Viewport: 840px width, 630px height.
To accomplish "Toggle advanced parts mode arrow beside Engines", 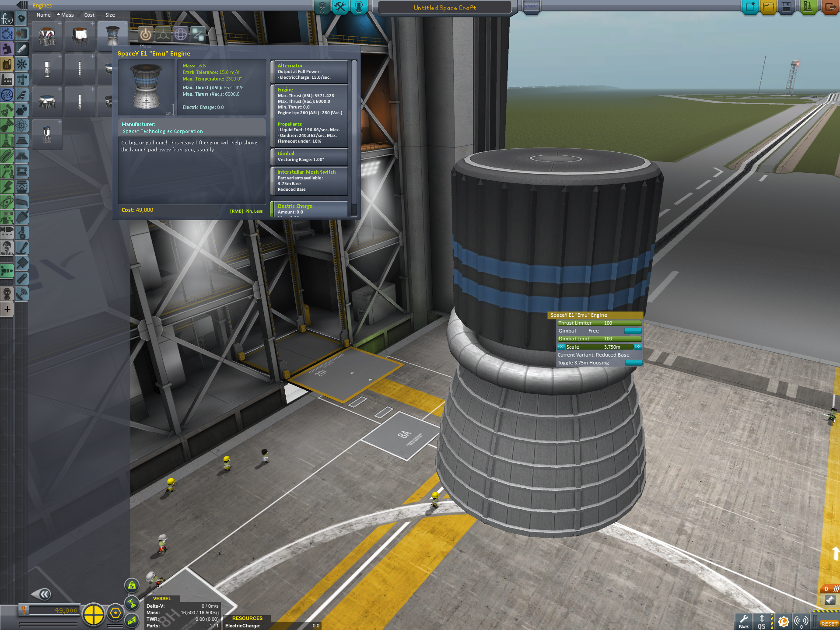I will [21, 5].
